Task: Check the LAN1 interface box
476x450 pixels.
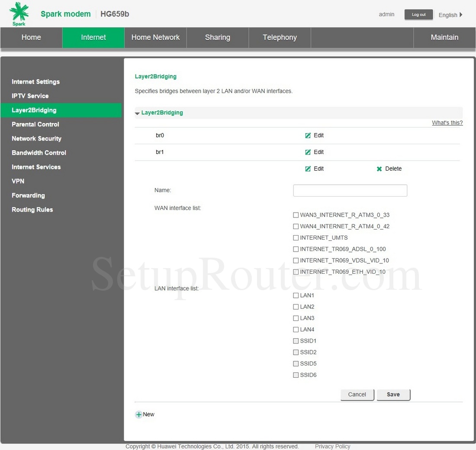Action: click(296, 295)
